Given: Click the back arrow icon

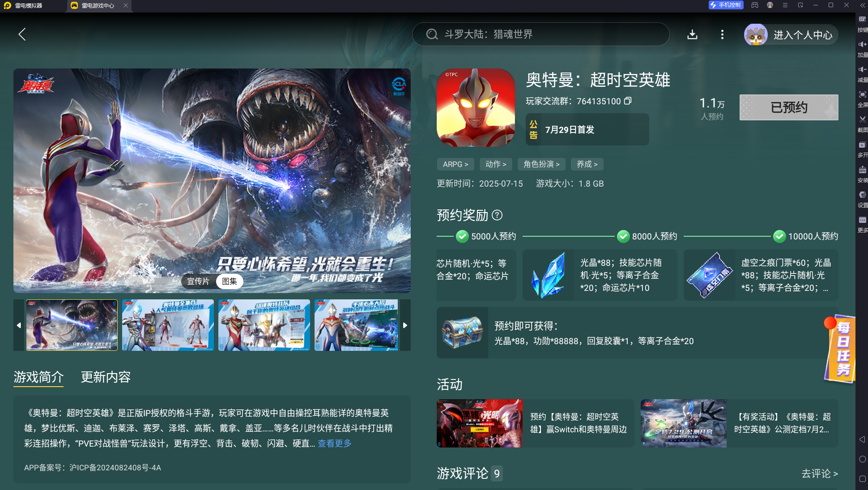Looking at the screenshot, I should [x=22, y=34].
